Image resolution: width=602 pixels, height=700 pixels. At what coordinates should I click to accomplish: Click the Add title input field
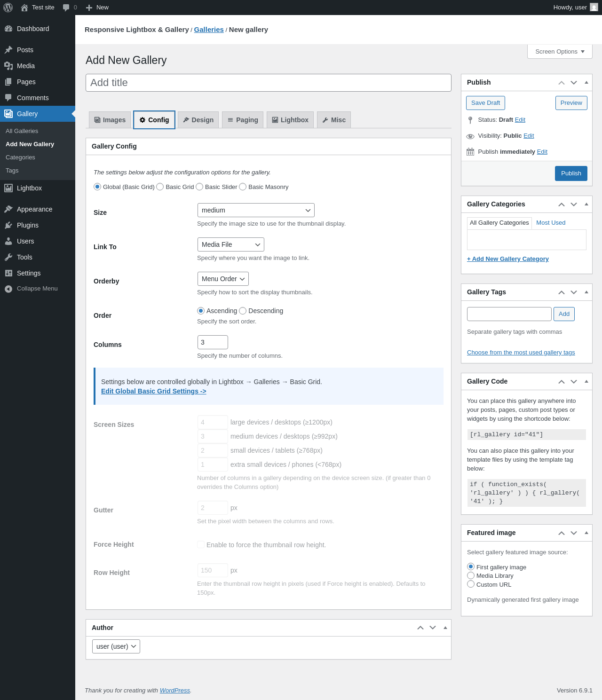coord(269,83)
